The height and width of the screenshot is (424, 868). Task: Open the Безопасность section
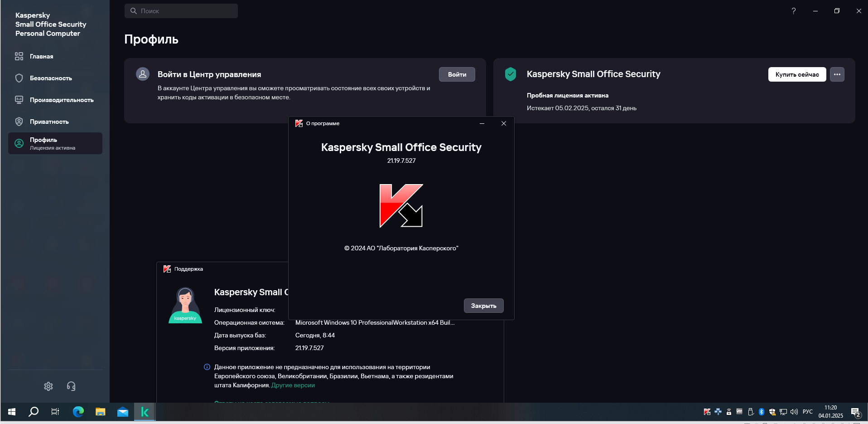pyautogui.click(x=55, y=78)
